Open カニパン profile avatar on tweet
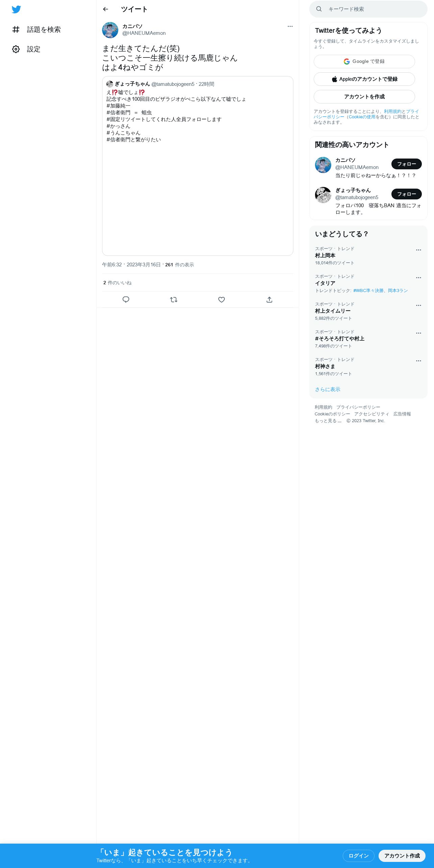 [110, 30]
